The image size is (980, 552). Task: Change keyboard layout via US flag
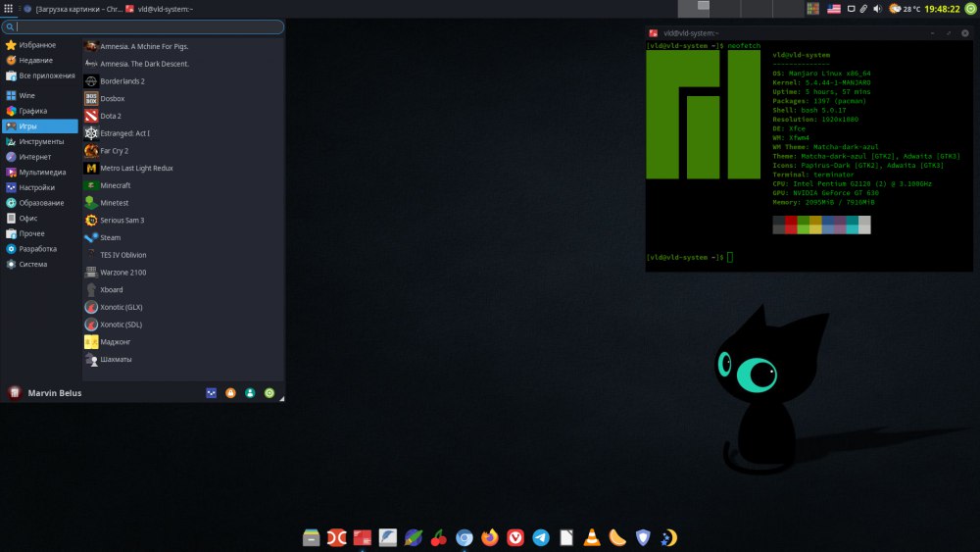pyautogui.click(x=834, y=9)
